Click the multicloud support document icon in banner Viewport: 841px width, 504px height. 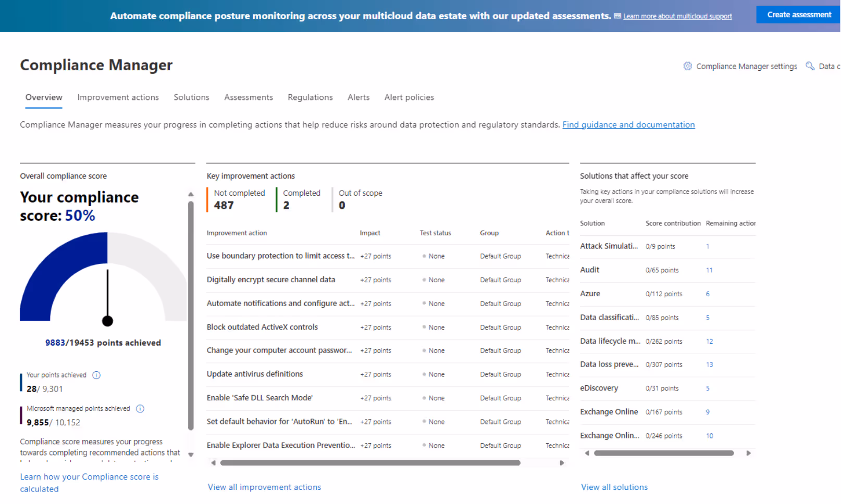[x=617, y=16]
